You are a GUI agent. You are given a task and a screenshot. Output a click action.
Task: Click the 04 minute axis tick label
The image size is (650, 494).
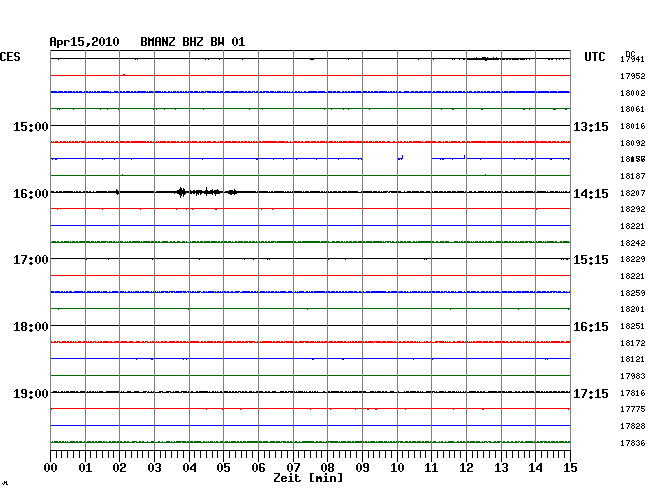pos(189,468)
